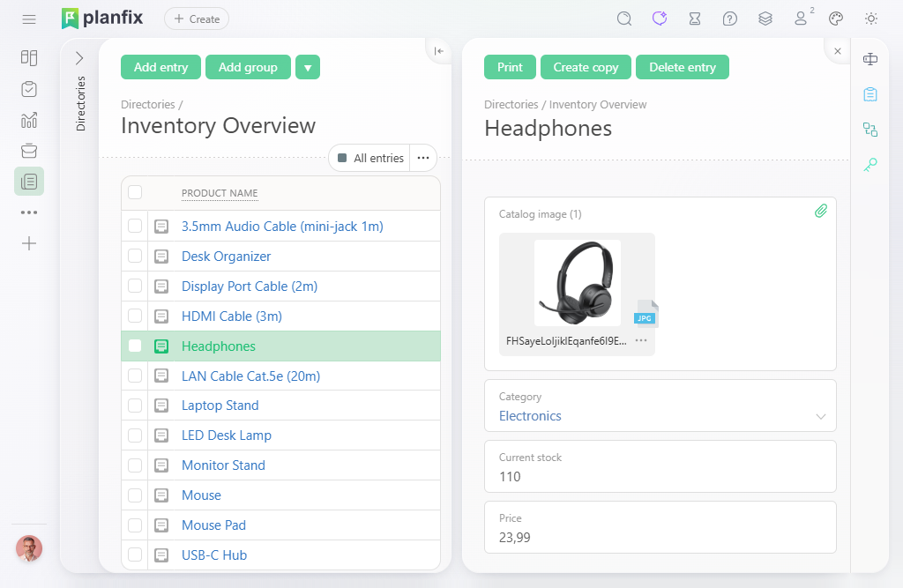Click the Planfix logo

(102, 19)
